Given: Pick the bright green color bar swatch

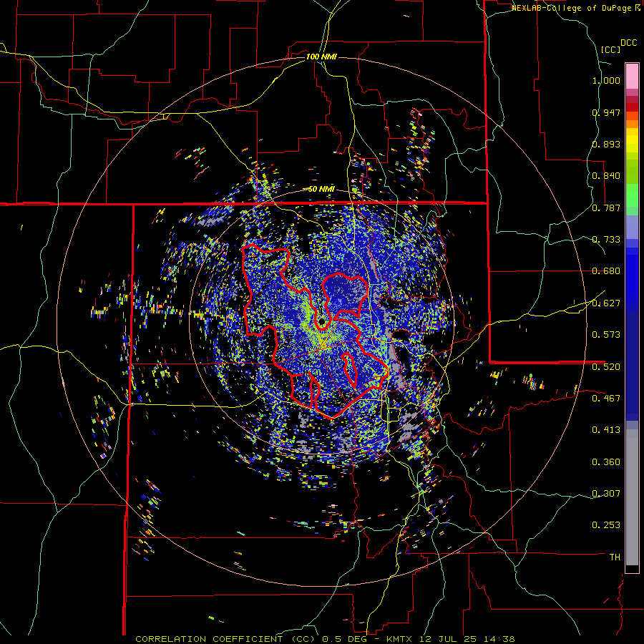Looking at the screenshot, I should click(632, 195).
